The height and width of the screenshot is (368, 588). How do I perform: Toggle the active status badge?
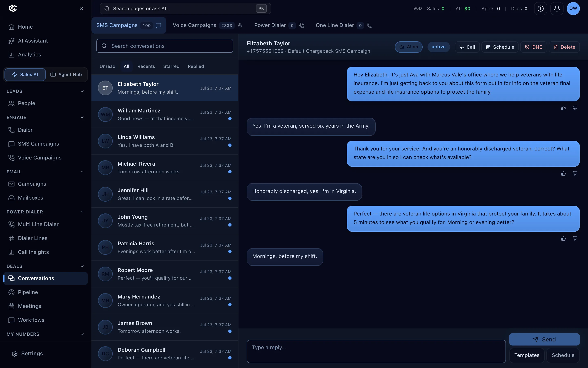[x=439, y=47]
